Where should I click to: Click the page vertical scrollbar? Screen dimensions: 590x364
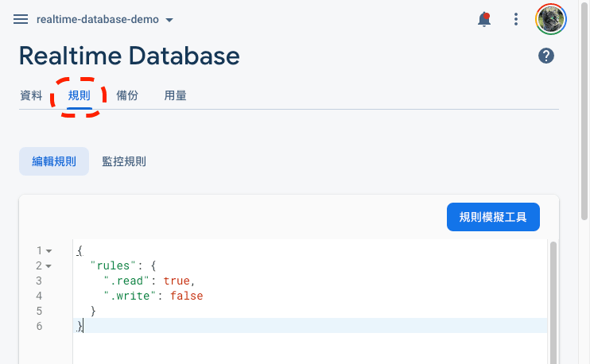click(x=584, y=113)
